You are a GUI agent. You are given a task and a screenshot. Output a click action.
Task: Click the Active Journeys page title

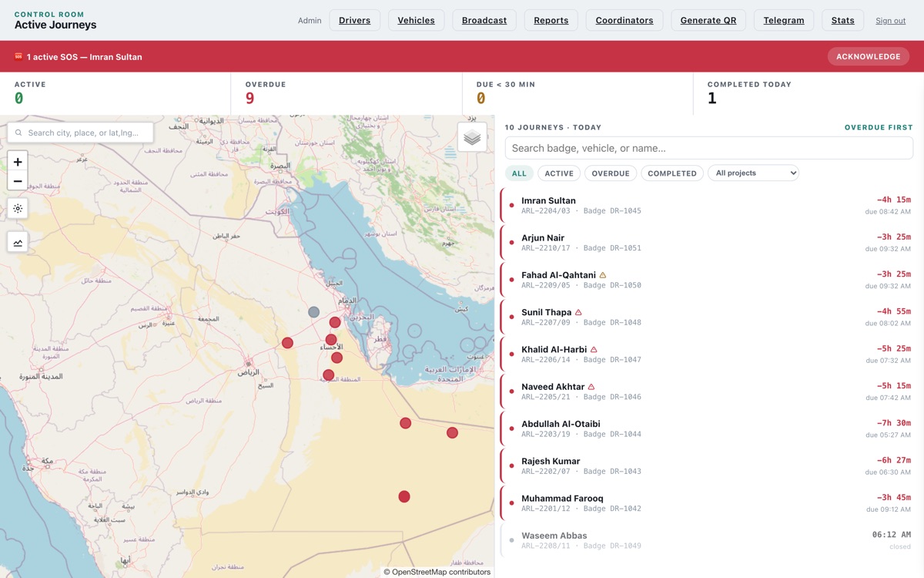[x=55, y=25]
